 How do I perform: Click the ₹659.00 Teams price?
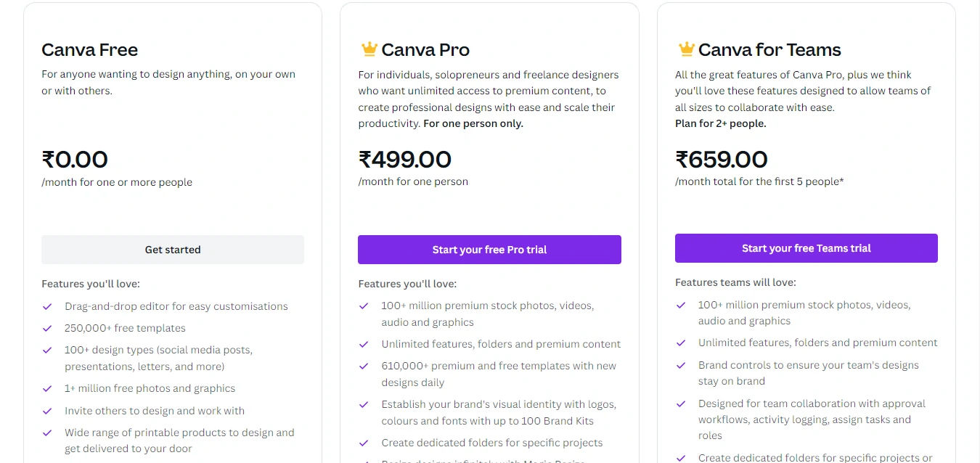coord(722,159)
